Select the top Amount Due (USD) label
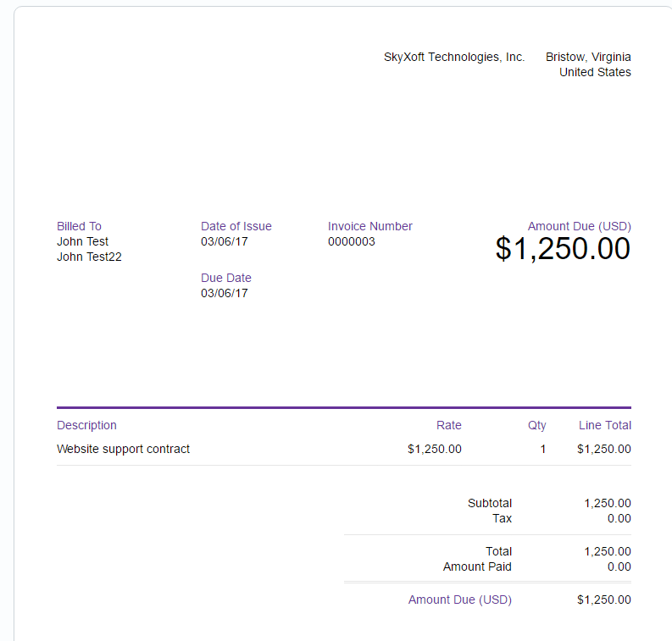 pyautogui.click(x=579, y=226)
